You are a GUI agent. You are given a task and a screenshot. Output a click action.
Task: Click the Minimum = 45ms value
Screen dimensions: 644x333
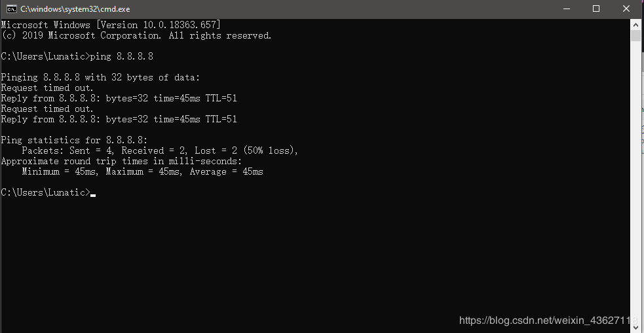[x=60, y=171]
